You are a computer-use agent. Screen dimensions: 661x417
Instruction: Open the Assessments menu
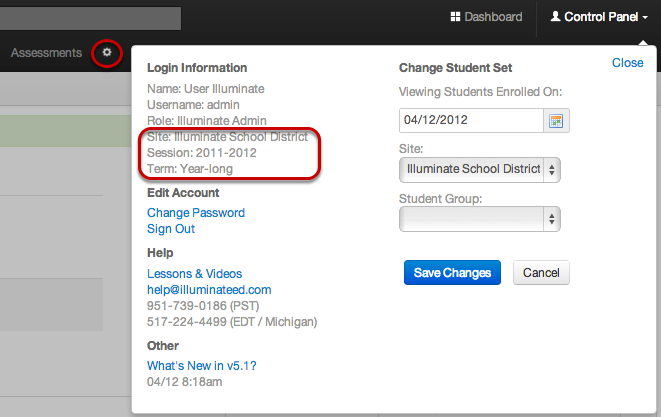coord(46,53)
